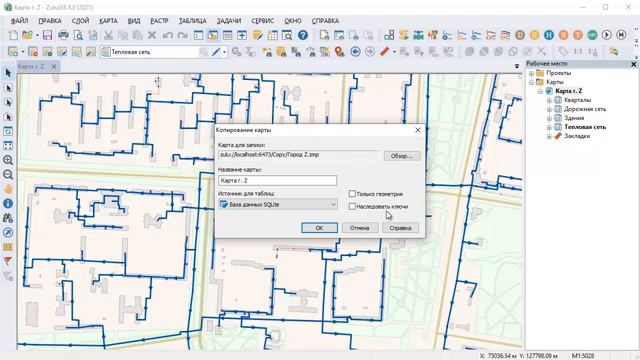Expand the 'Кварталы' layer node
The width and height of the screenshot is (640, 360).
coord(549,100)
